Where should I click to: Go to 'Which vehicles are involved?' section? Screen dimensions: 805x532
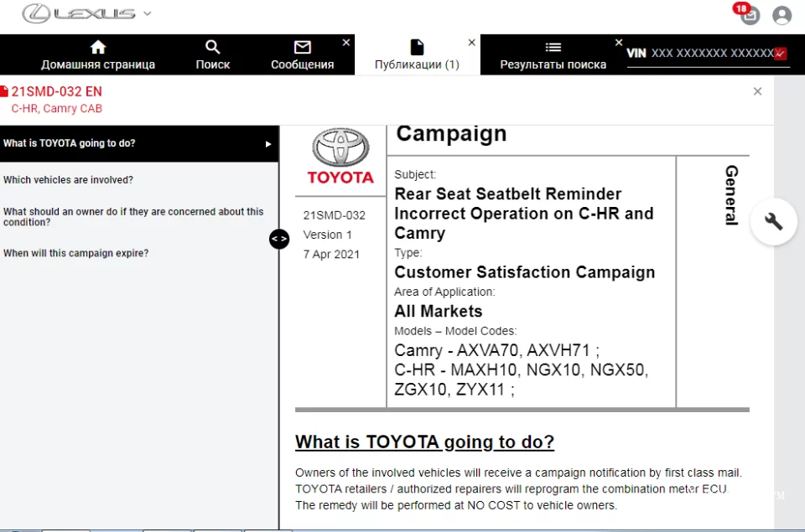[x=68, y=180]
